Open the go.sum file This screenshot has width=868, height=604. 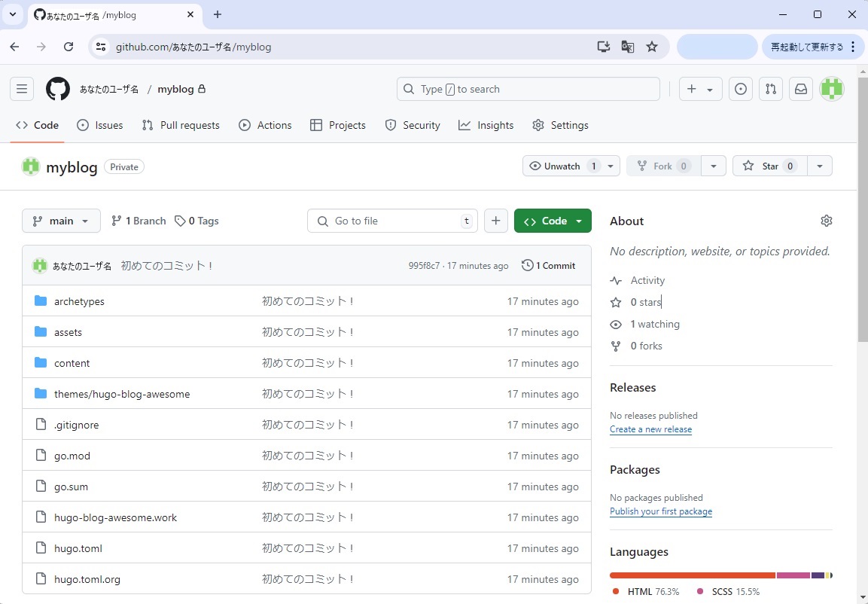[x=71, y=487]
